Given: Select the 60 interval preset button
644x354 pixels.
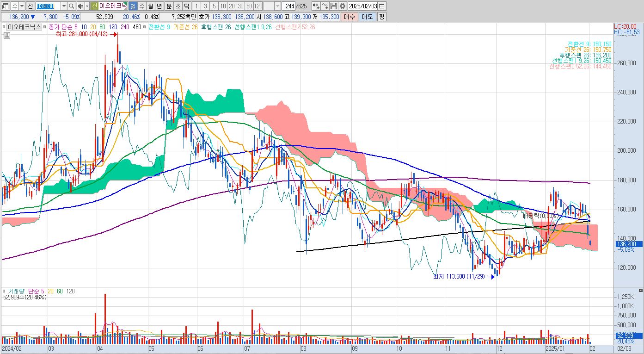Looking at the screenshot, I should [x=249, y=6].
